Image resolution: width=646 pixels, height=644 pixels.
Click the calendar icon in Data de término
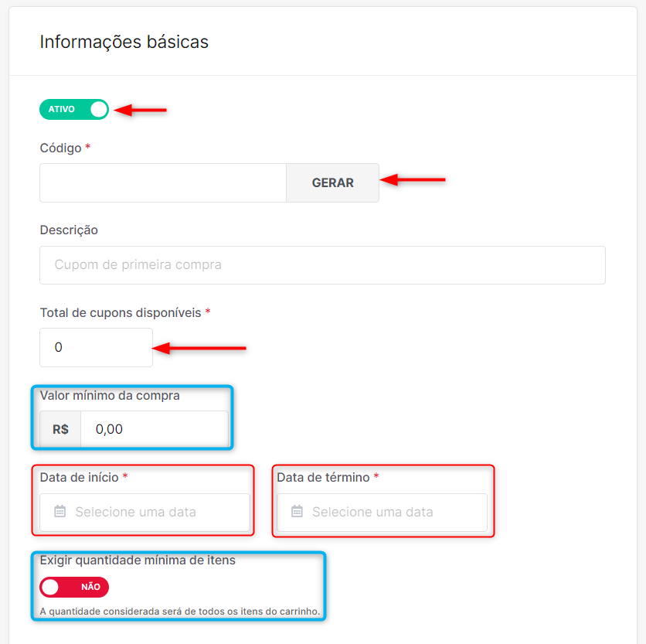pyautogui.click(x=297, y=512)
